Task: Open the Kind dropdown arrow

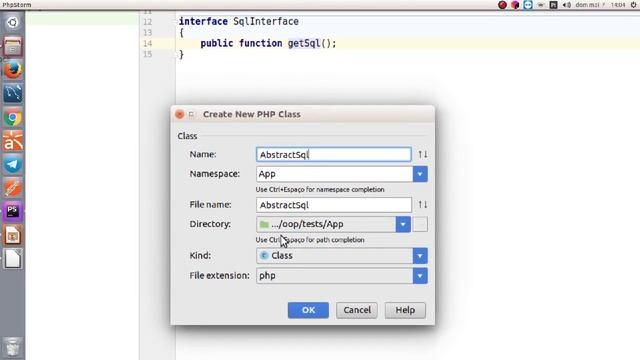Action: pyautogui.click(x=420, y=256)
